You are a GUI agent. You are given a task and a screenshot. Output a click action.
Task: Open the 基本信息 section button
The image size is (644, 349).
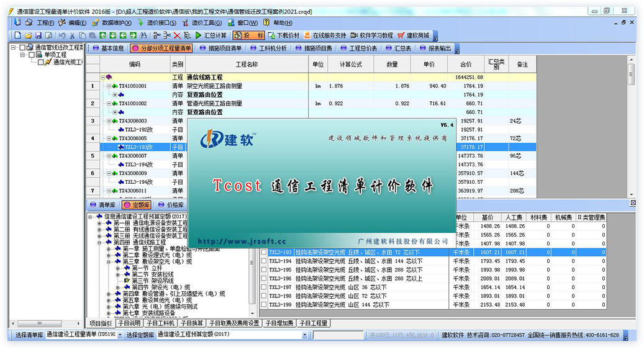(109, 48)
